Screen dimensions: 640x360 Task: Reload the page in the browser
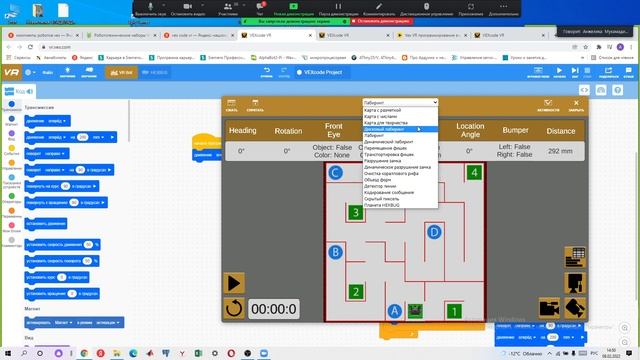pyautogui.click(x=30, y=47)
